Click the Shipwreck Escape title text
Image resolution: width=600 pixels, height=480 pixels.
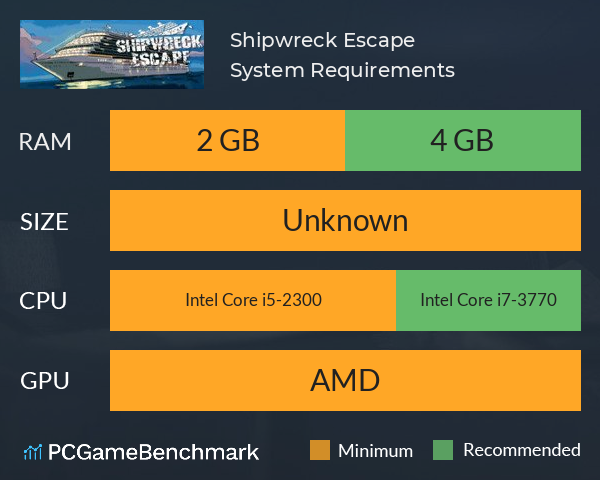[x=322, y=40]
